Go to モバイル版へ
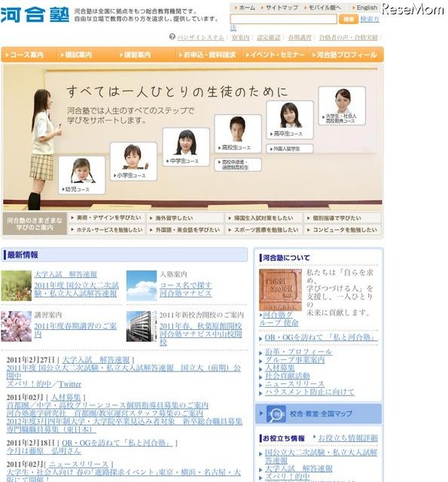This screenshot has height=482, width=448. click(322, 8)
